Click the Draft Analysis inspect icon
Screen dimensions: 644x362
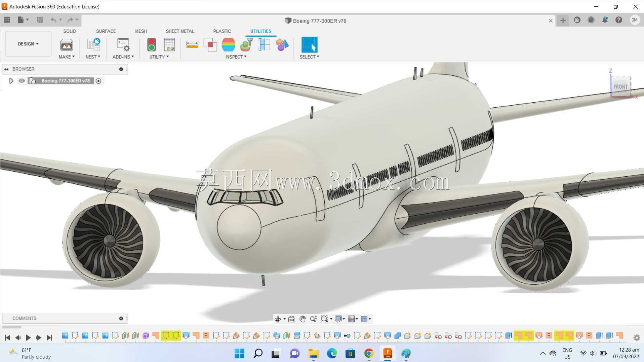pos(246,44)
